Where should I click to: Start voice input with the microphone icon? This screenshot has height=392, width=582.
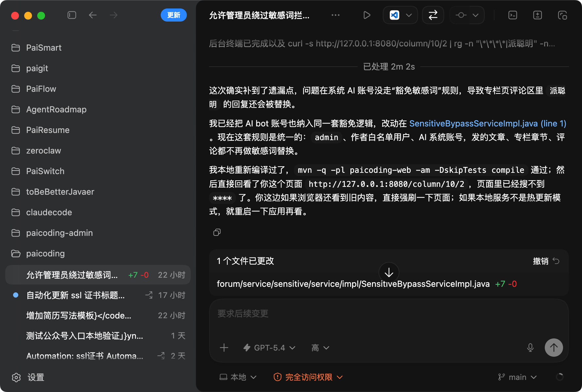530,348
